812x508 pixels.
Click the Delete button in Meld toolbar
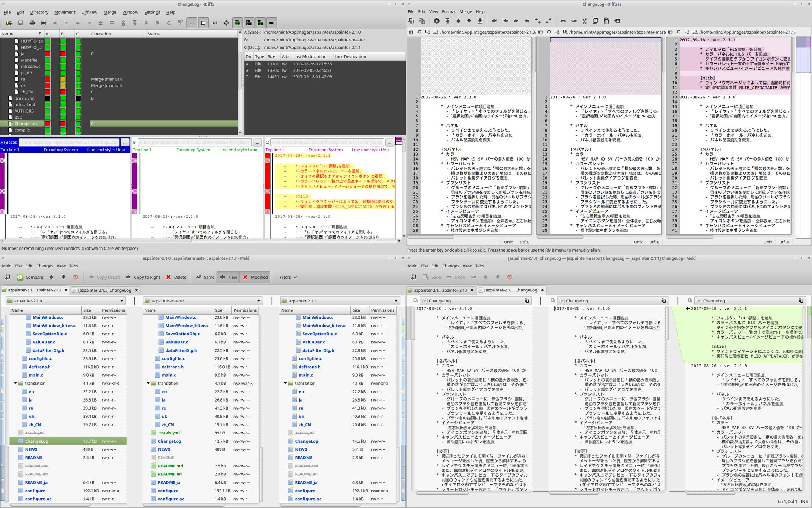(176, 277)
